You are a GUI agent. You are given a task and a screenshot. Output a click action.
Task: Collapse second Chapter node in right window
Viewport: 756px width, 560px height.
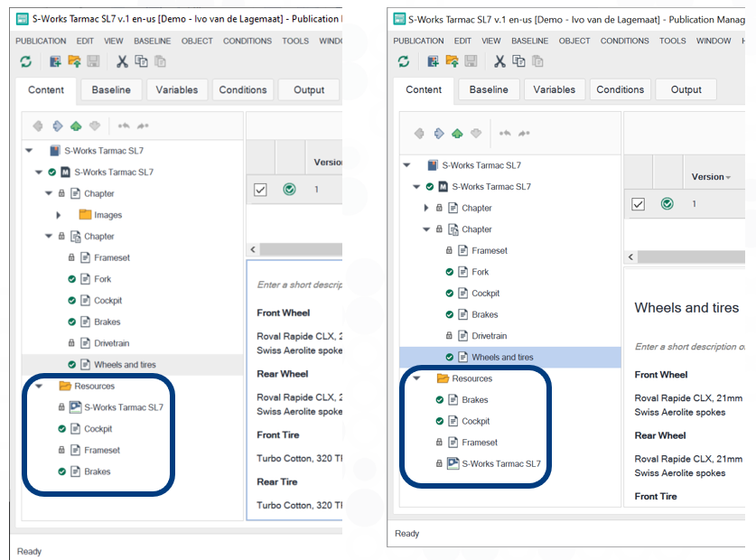click(426, 229)
